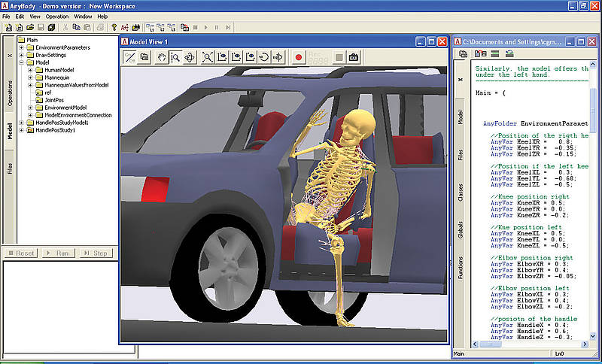Collapse the Model folder in the tree
Viewport: 602px width, 364px height.
[22, 62]
